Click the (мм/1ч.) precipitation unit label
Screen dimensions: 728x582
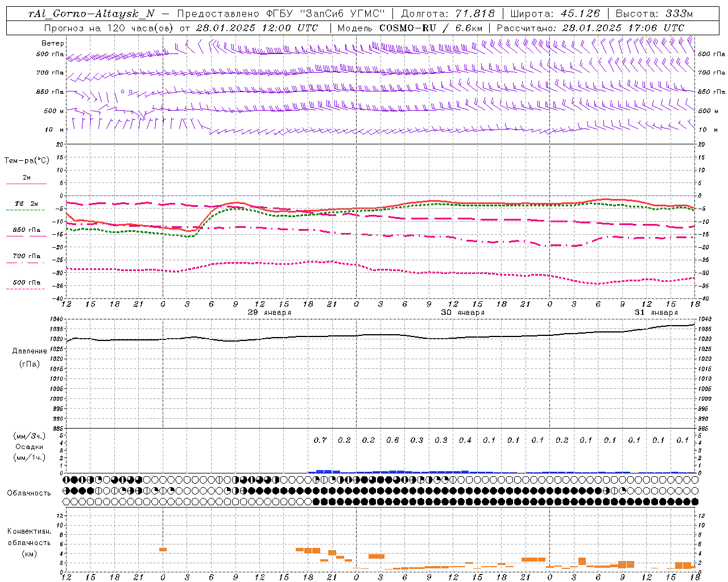tap(30, 458)
